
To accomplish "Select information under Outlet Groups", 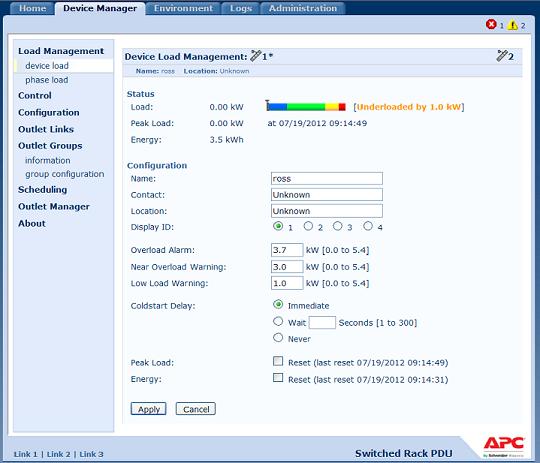I will (x=48, y=160).
